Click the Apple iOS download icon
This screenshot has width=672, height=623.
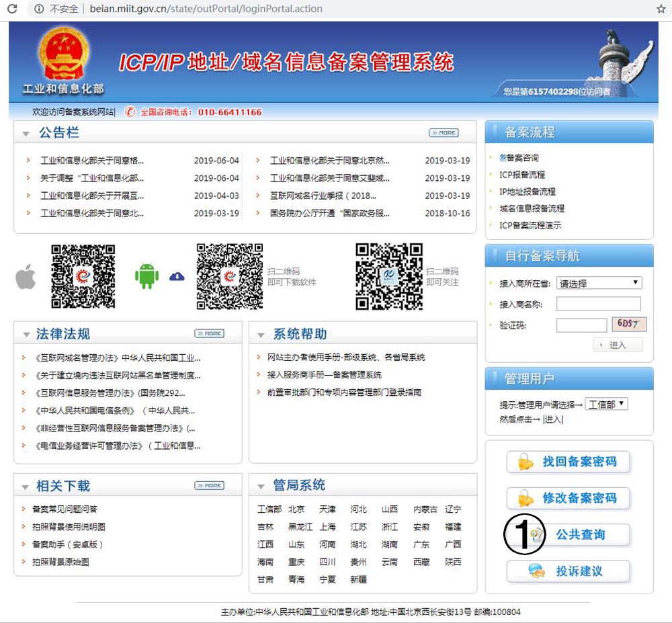click(x=26, y=277)
